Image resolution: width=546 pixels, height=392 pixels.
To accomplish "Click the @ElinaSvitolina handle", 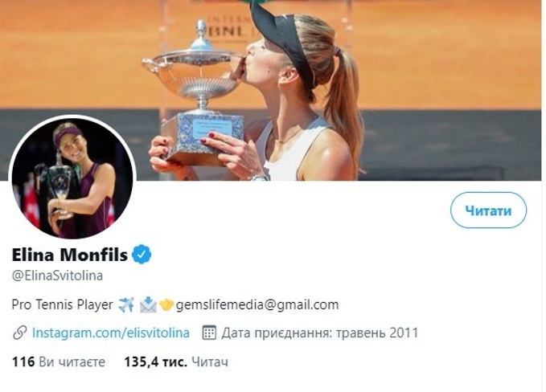I will click(57, 276).
